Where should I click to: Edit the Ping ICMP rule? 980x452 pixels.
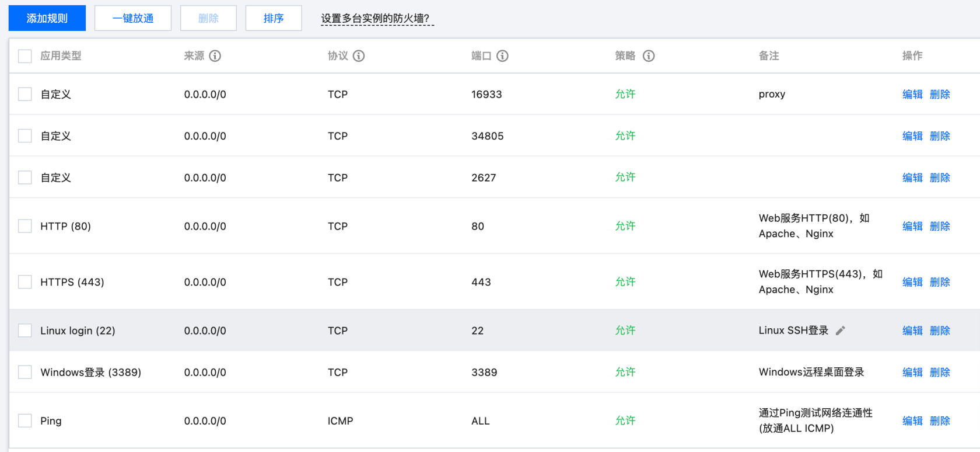coord(912,420)
